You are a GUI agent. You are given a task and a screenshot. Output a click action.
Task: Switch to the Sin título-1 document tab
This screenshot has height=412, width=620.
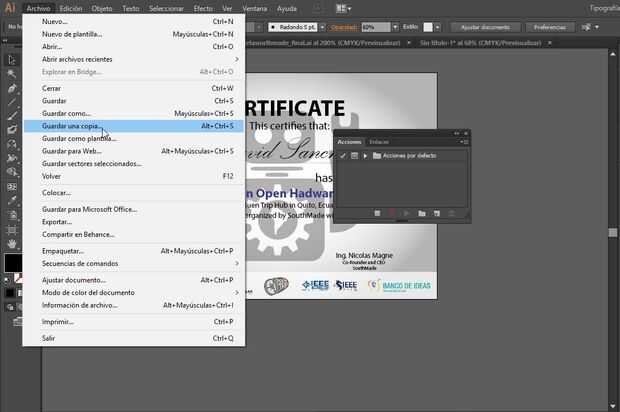(480, 43)
